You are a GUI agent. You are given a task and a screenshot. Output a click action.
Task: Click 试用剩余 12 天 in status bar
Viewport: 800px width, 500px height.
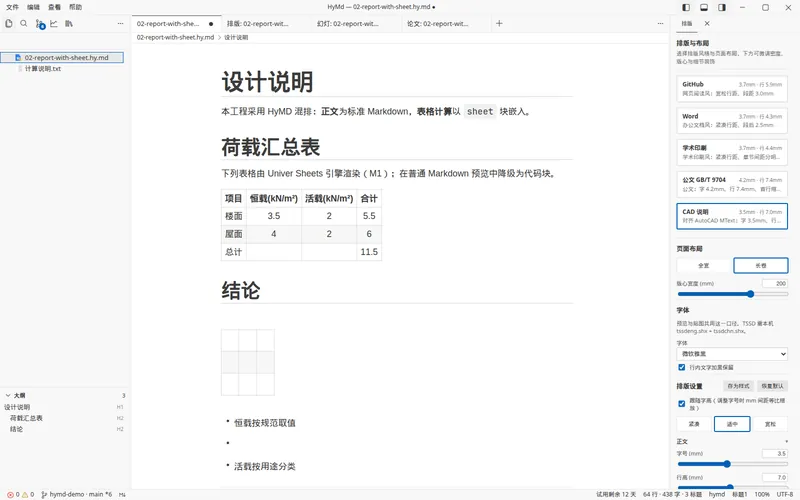click(616, 494)
